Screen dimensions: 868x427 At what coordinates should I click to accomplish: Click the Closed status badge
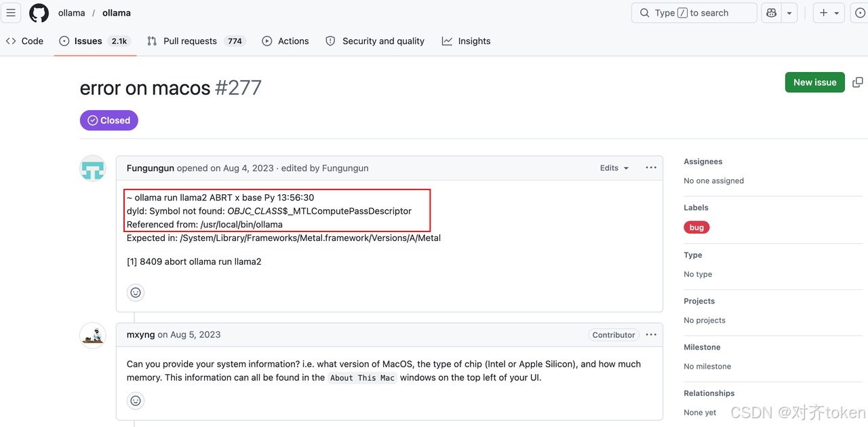click(109, 120)
